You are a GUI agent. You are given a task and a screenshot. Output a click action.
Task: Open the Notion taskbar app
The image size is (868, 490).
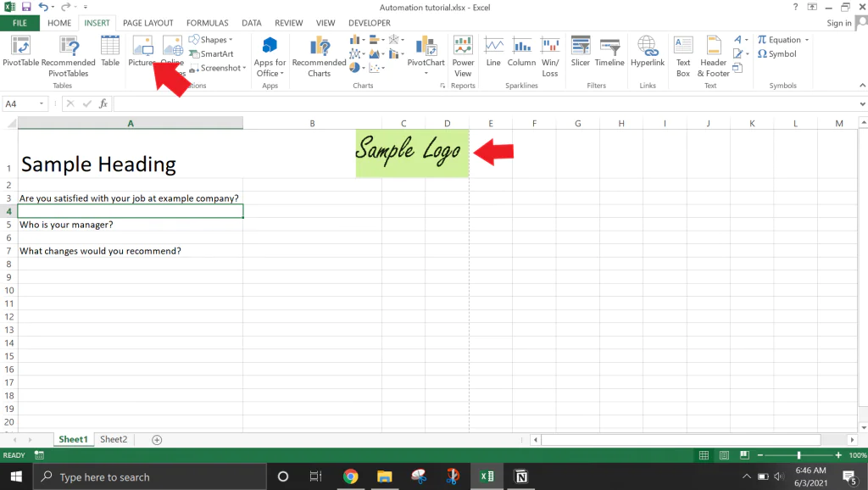521,476
